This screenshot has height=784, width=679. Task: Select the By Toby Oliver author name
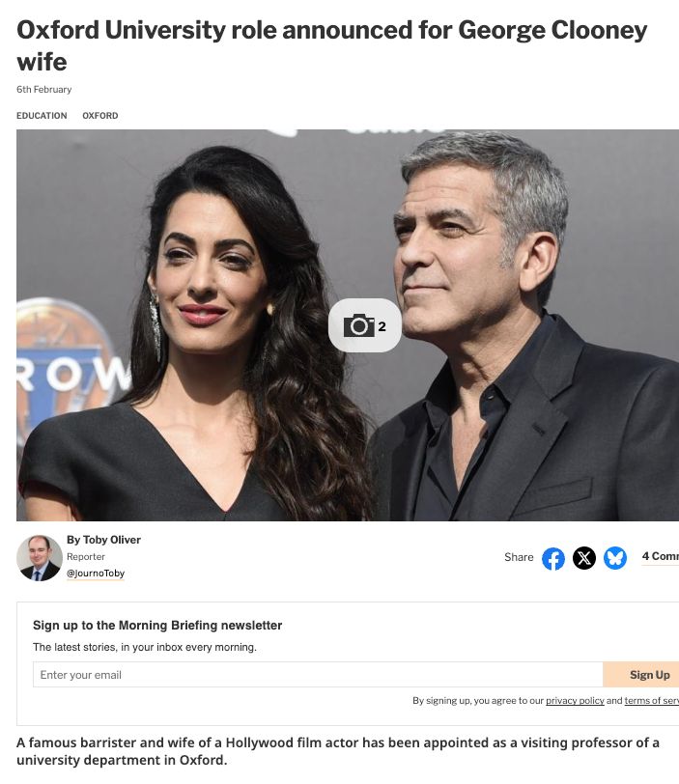tap(103, 540)
